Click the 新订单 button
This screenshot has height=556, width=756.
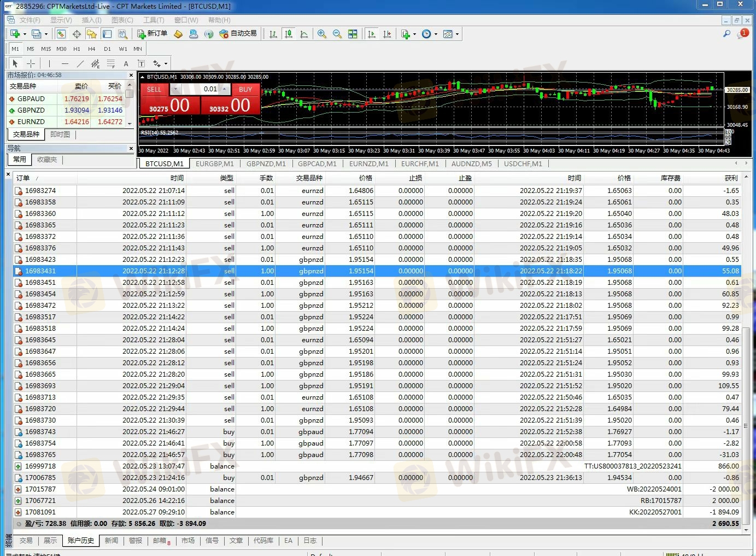pos(152,34)
